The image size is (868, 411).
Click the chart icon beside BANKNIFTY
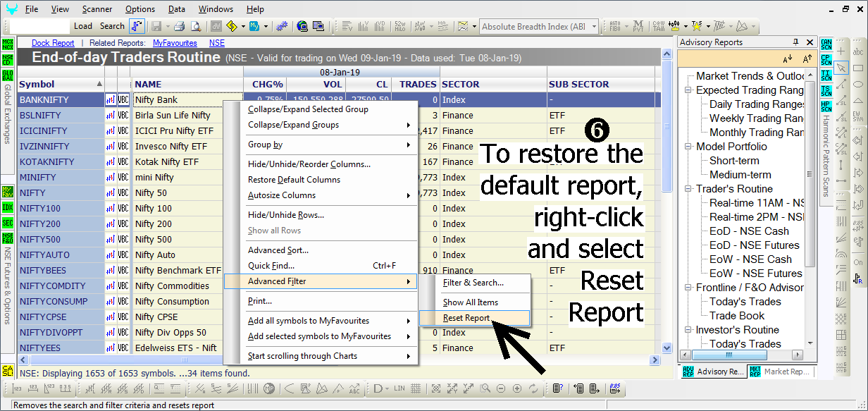[x=111, y=99]
